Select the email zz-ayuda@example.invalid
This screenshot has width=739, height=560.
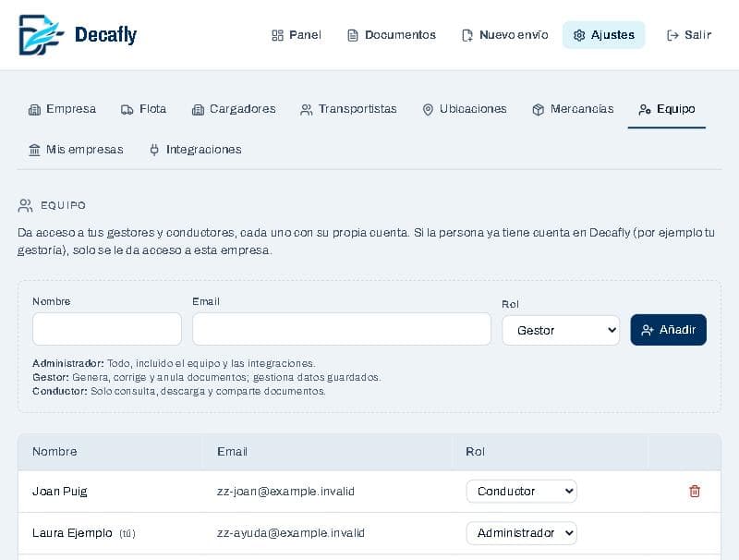291,532
